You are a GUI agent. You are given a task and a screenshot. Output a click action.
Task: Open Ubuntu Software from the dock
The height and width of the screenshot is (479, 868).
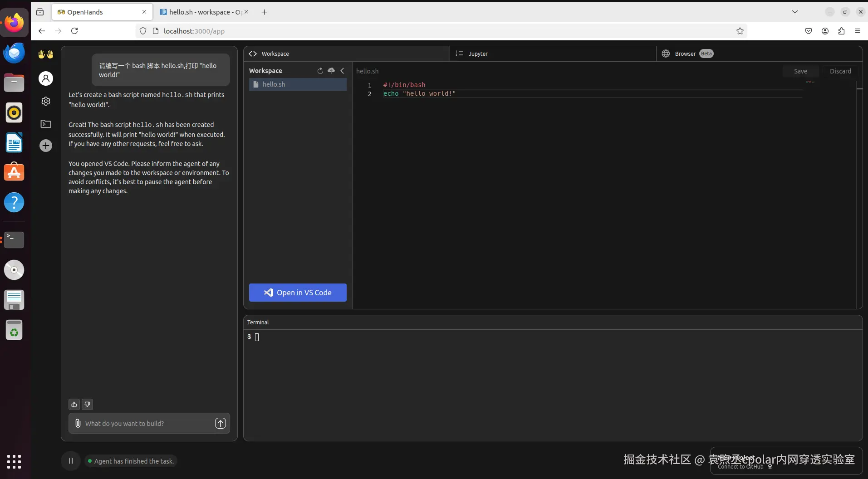coord(14,172)
